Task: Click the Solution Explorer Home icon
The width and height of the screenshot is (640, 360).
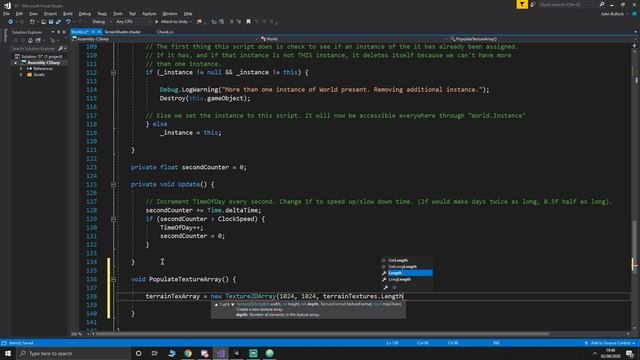Action: tap(30, 40)
